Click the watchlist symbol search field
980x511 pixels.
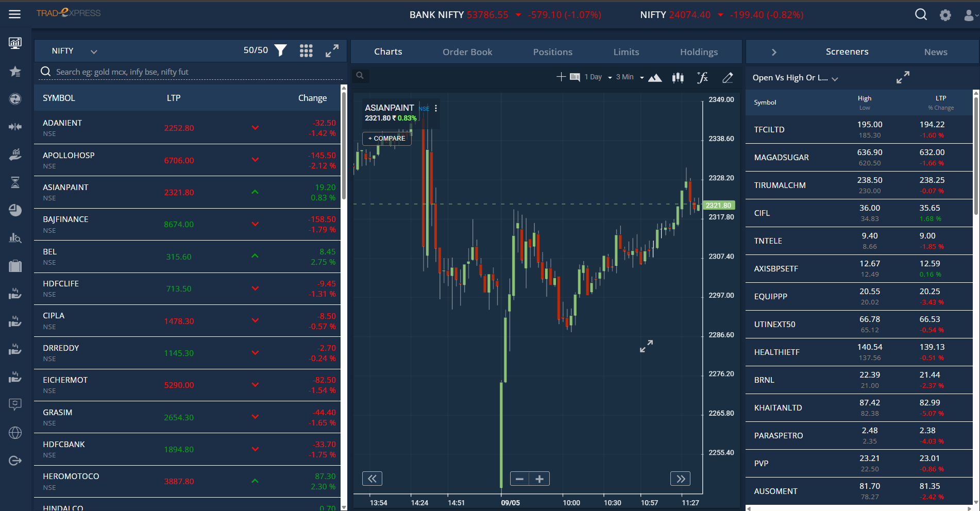[191, 72]
